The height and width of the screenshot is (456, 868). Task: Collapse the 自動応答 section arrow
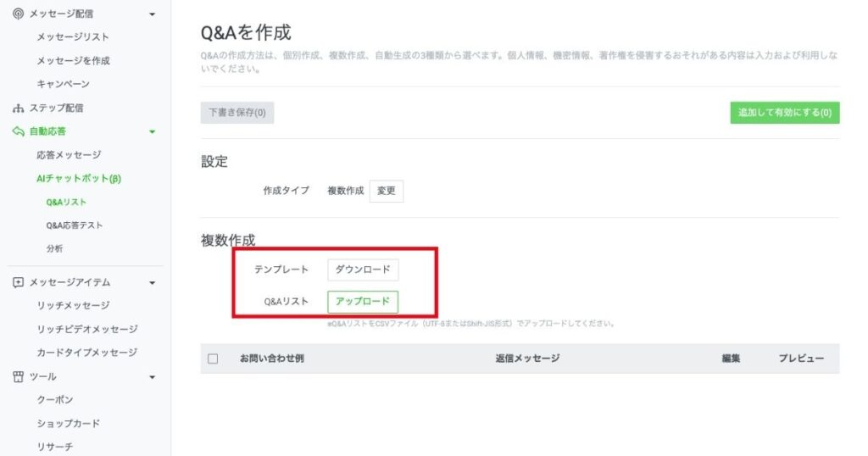click(x=152, y=131)
